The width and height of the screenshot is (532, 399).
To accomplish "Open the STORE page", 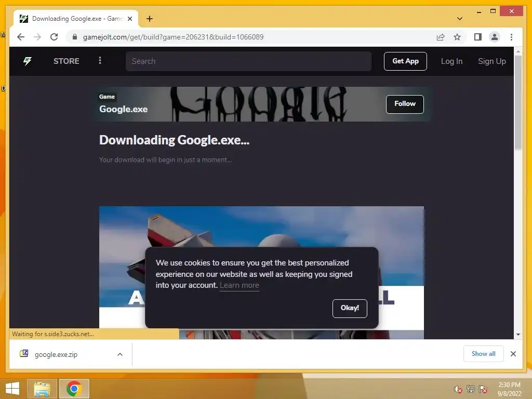I will (x=66, y=61).
